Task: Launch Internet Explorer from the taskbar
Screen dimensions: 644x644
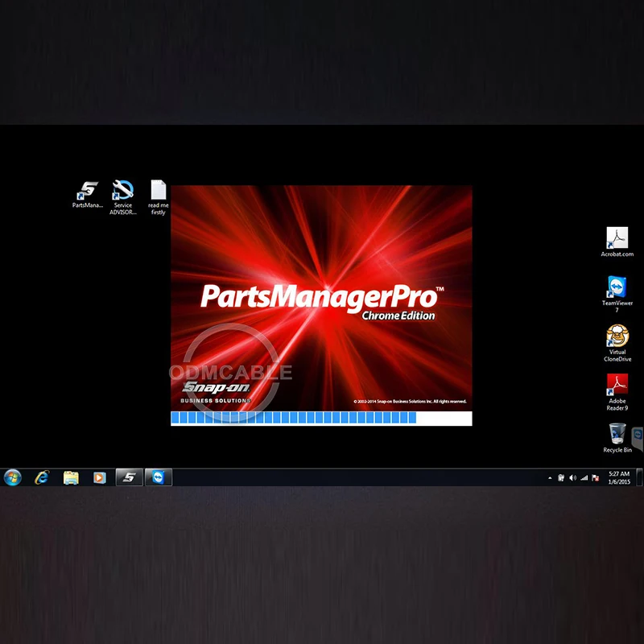Action: coord(42,477)
